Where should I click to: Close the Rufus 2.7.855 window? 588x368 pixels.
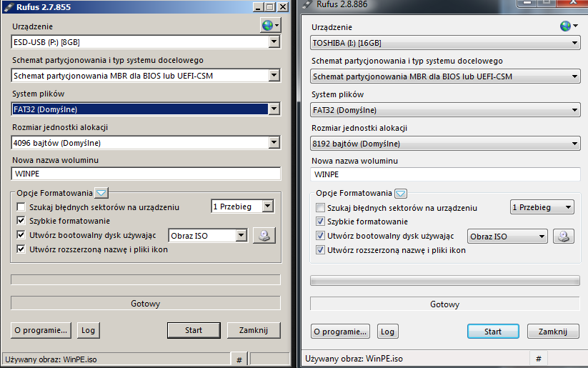tap(283, 7)
